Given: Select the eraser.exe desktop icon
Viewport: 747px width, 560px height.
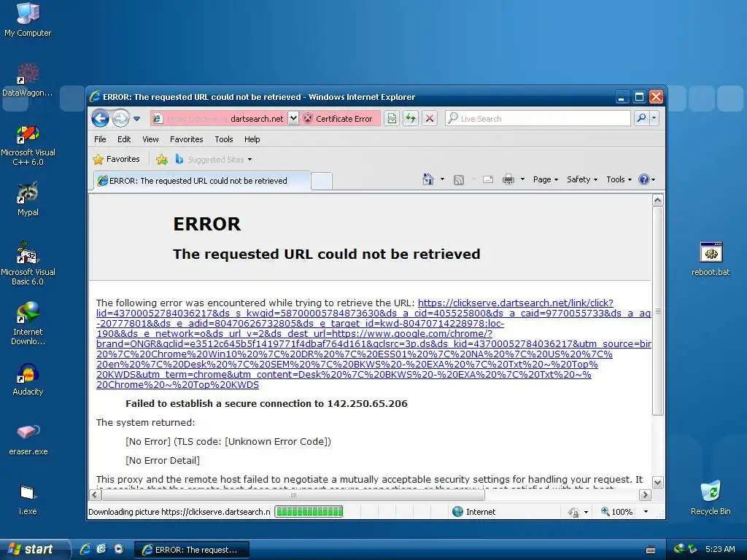Looking at the screenshot, I should pyautogui.click(x=28, y=439).
